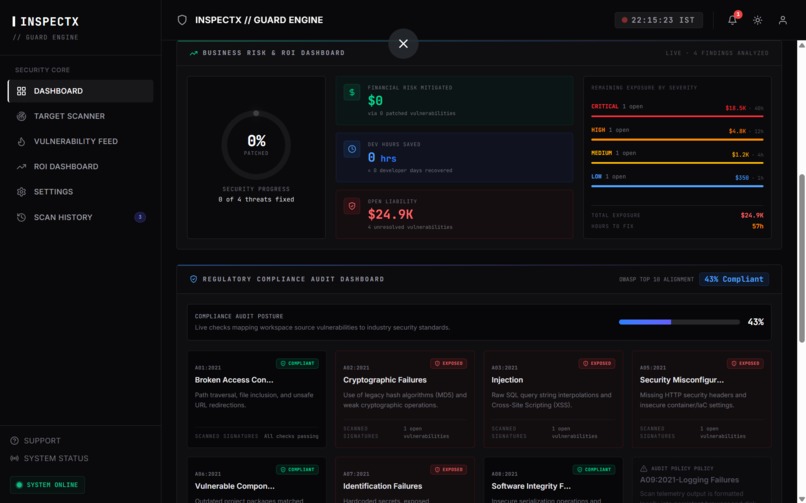Open the Broken Access Control card

(x=257, y=399)
